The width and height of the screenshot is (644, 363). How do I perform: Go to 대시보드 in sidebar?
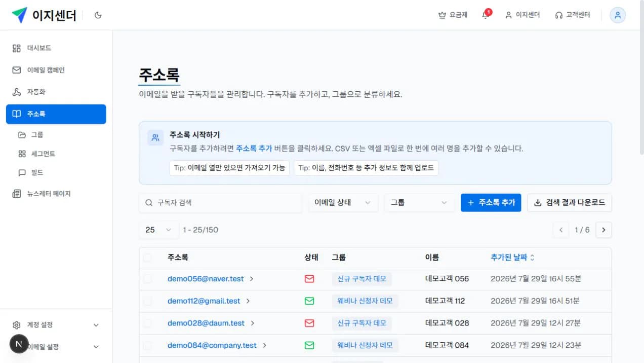(x=56, y=48)
